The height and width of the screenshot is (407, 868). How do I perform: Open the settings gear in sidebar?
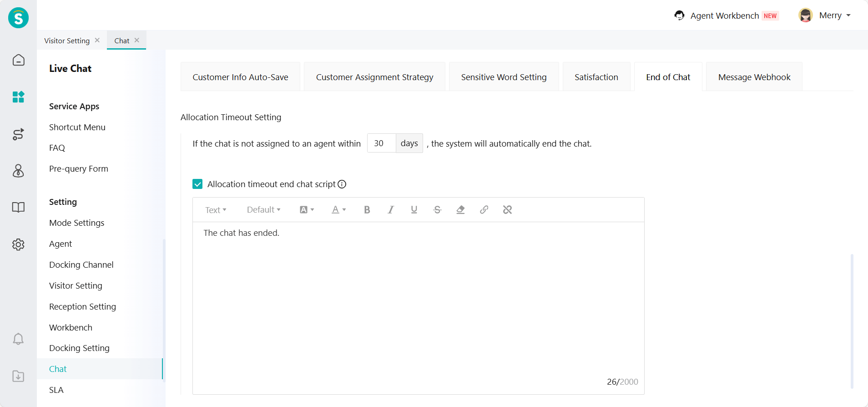coord(18,244)
